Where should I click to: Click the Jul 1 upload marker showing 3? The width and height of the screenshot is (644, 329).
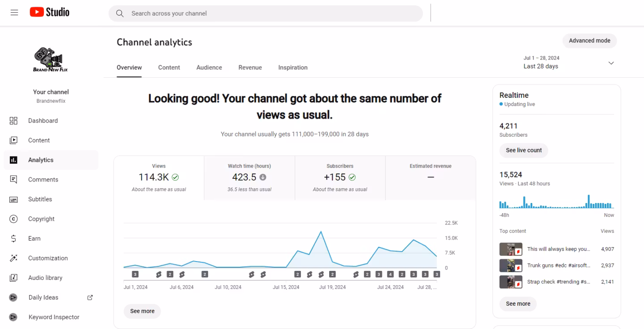click(x=135, y=274)
